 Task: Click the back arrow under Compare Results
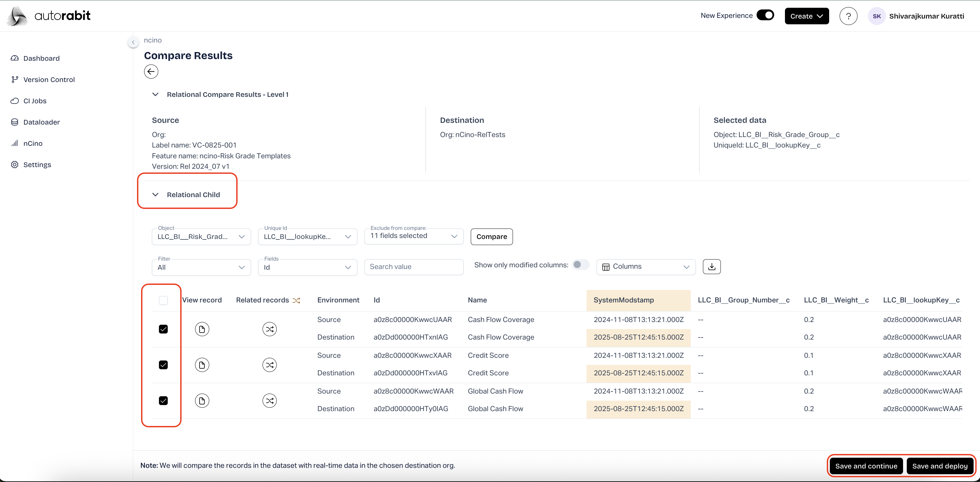pyautogui.click(x=151, y=72)
